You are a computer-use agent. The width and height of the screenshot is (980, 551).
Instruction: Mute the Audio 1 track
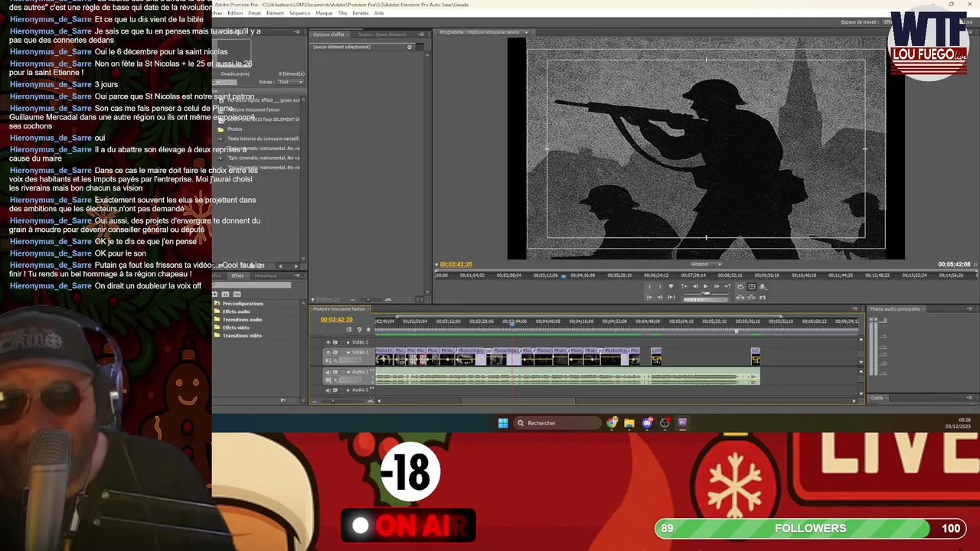pos(328,372)
